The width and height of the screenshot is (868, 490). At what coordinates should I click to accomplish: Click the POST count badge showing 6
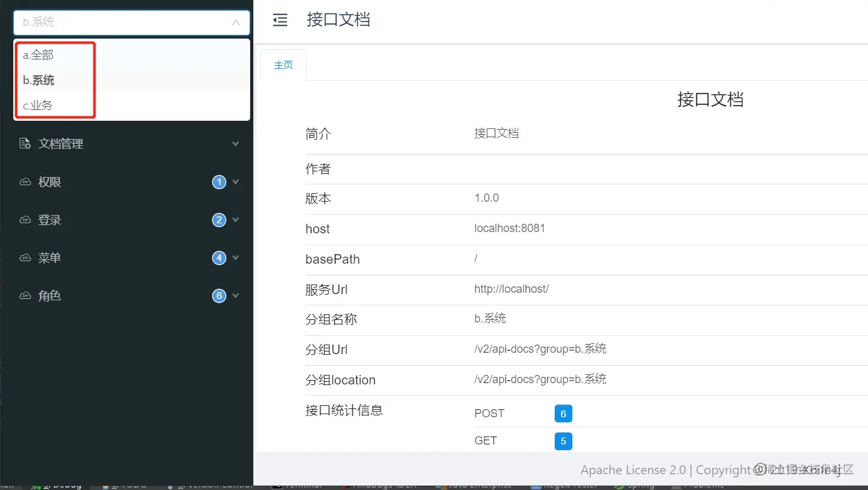pos(562,413)
